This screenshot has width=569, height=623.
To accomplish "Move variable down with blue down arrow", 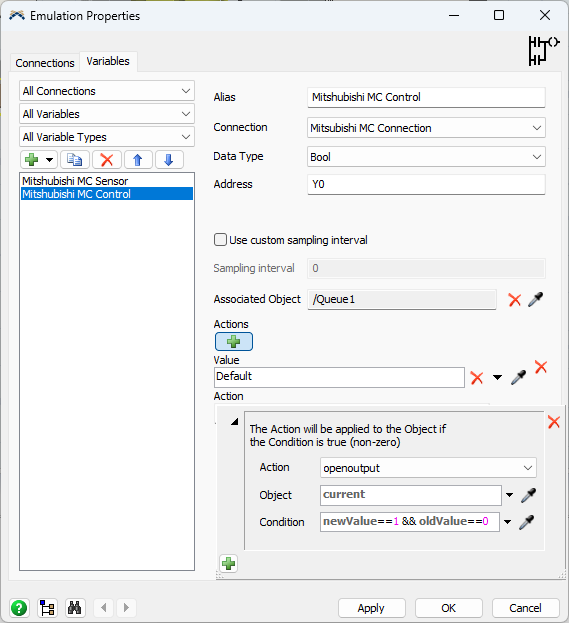I will tap(169, 160).
